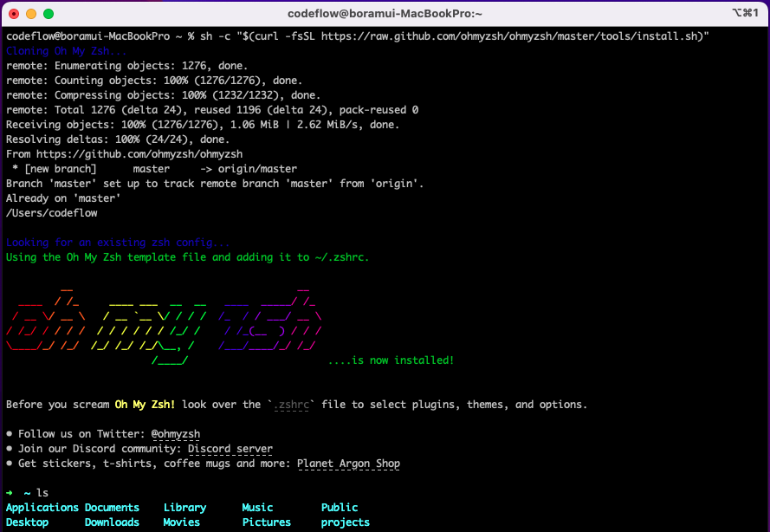770x532 pixels.
Task: Click the '[new branch] master' line
Action: (154, 169)
